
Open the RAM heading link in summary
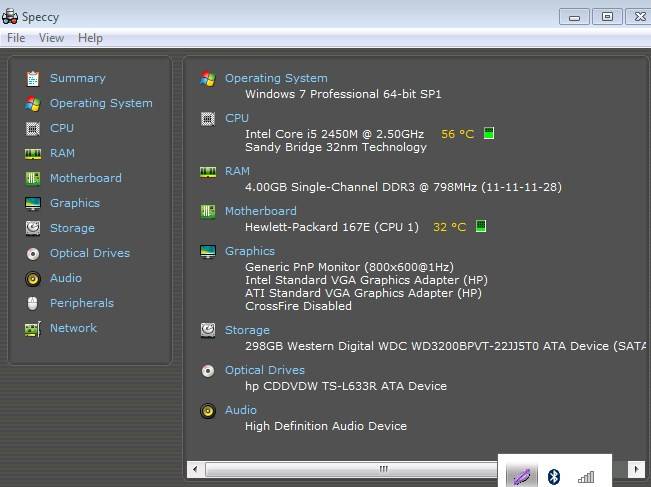tap(237, 171)
